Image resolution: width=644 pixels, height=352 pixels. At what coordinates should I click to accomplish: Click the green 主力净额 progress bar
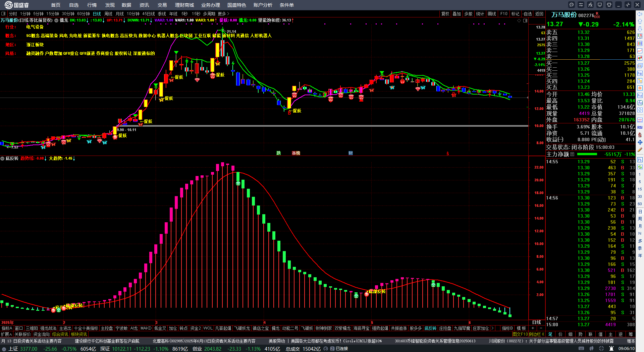coord(587,154)
